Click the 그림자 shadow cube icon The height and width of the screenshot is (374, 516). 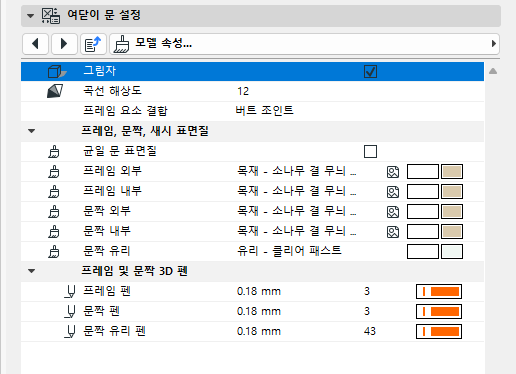57,71
